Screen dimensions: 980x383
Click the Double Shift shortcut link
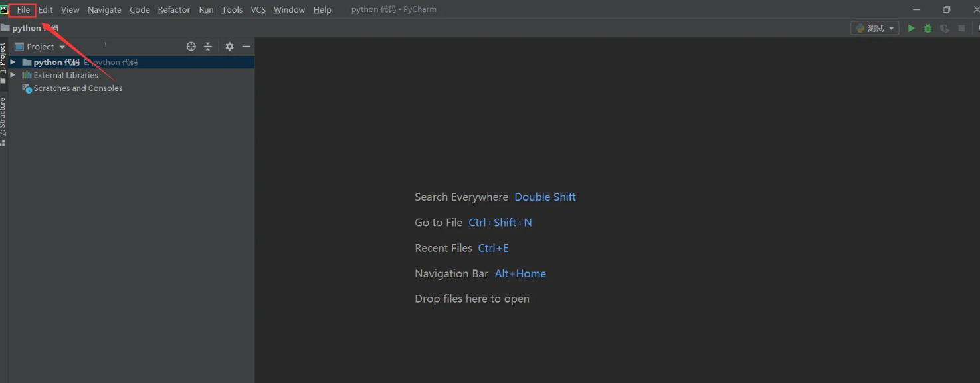[545, 197]
